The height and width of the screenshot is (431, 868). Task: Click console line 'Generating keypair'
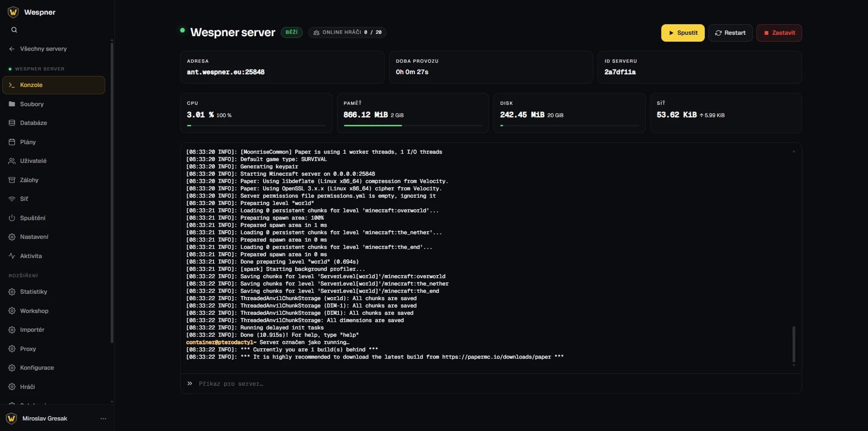click(242, 167)
